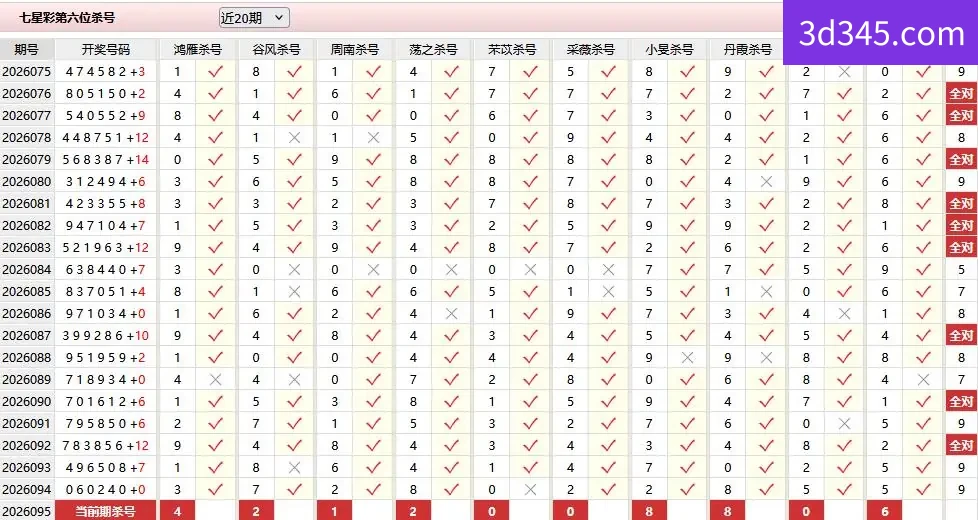
Task: Click the 采薇杀号 column header
Action: coord(590,49)
